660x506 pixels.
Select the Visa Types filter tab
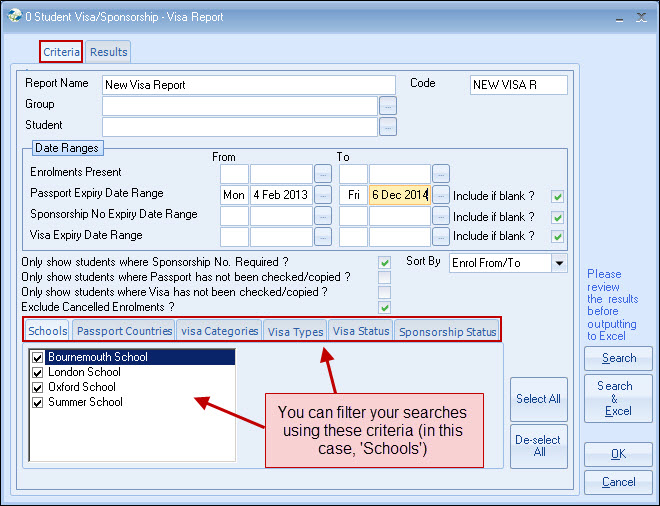[x=294, y=331]
